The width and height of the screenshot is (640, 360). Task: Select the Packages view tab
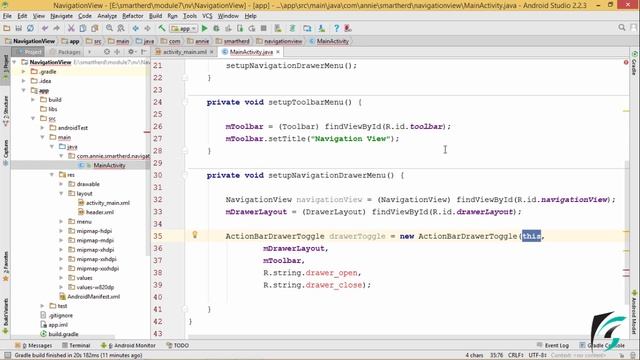click(65, 52)
